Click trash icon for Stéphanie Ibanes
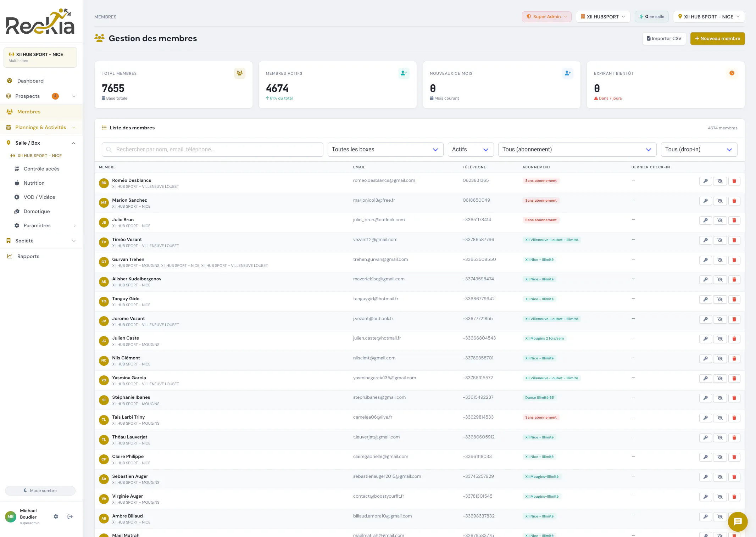Image resolution: width=756 pixels, height=537 pixels. click(734, 398)
